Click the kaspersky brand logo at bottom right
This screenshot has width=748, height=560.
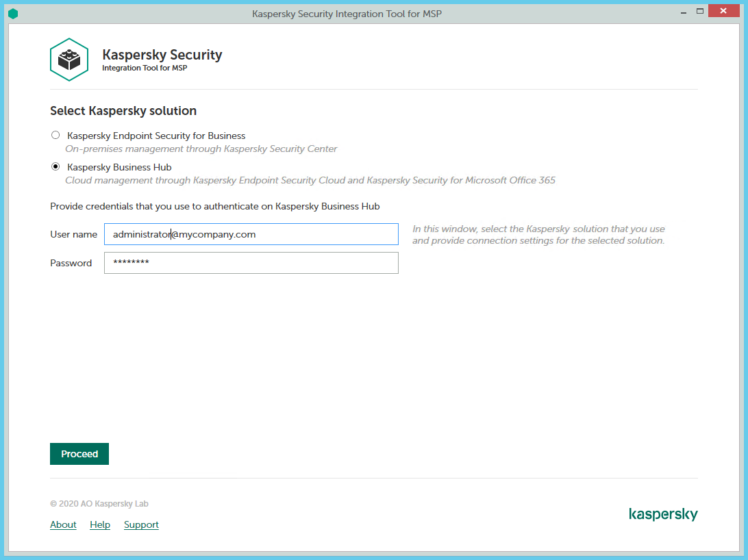[x=663, y=514]
